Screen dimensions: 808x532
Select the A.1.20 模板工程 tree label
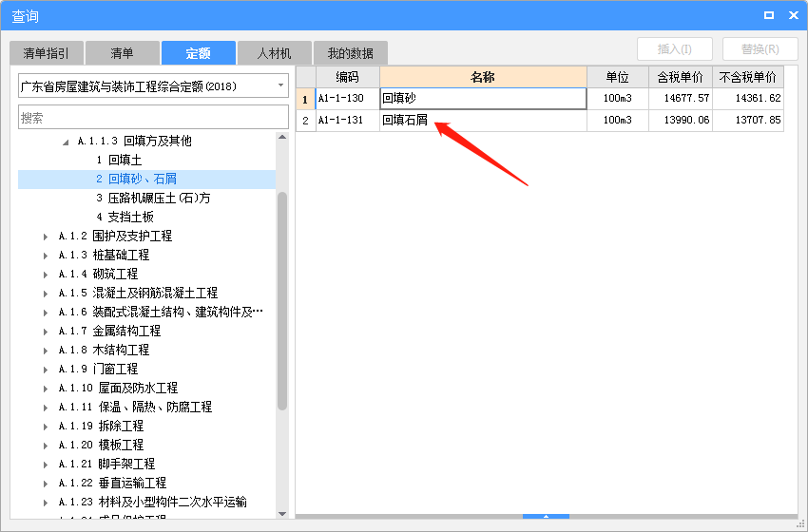click(x=101, y=445)
